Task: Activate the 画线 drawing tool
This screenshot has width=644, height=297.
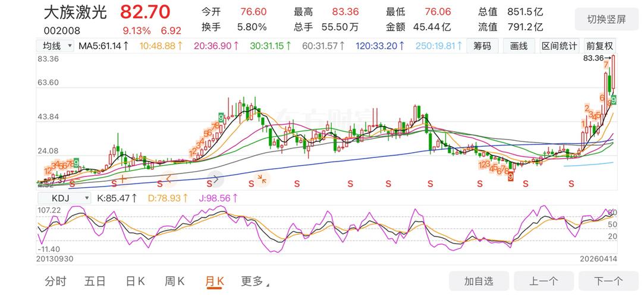Action: (x=519, y=46)
